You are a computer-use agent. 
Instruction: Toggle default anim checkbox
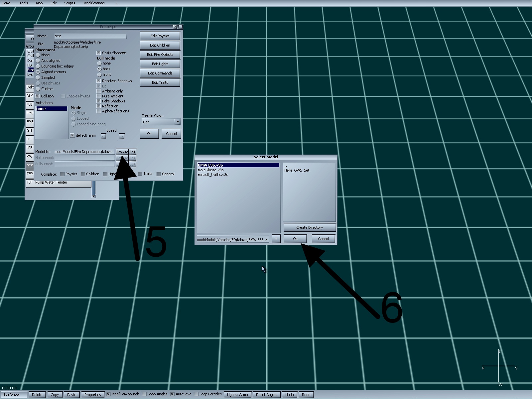tap(72, 135)
